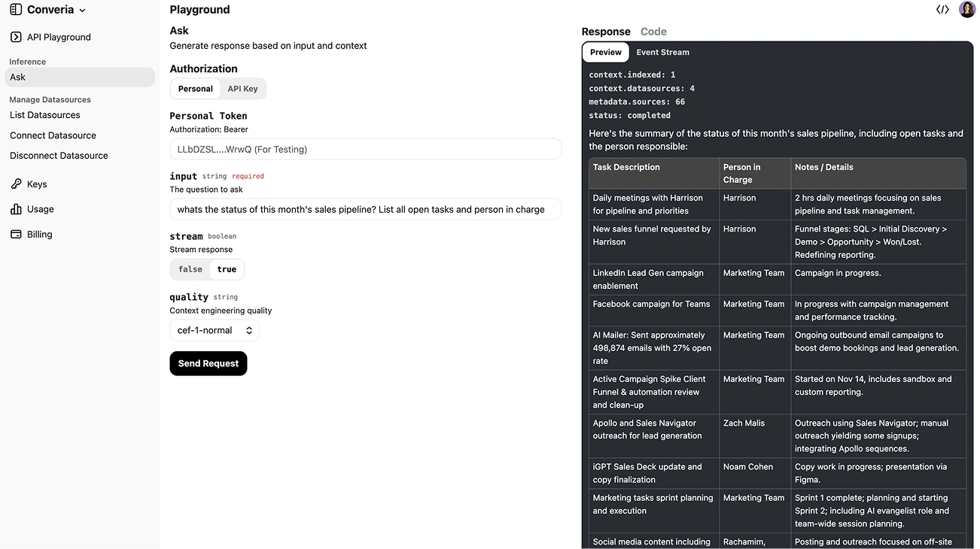Click the Billing card icon
Viewport: 980px width, 549px height.
point(16,235)
